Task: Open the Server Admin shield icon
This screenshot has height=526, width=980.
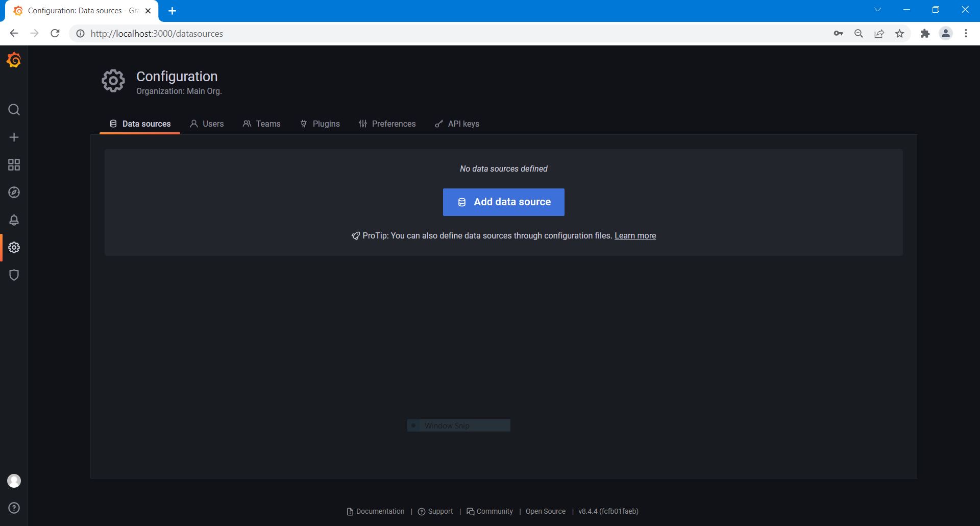Action: [14, 275]
